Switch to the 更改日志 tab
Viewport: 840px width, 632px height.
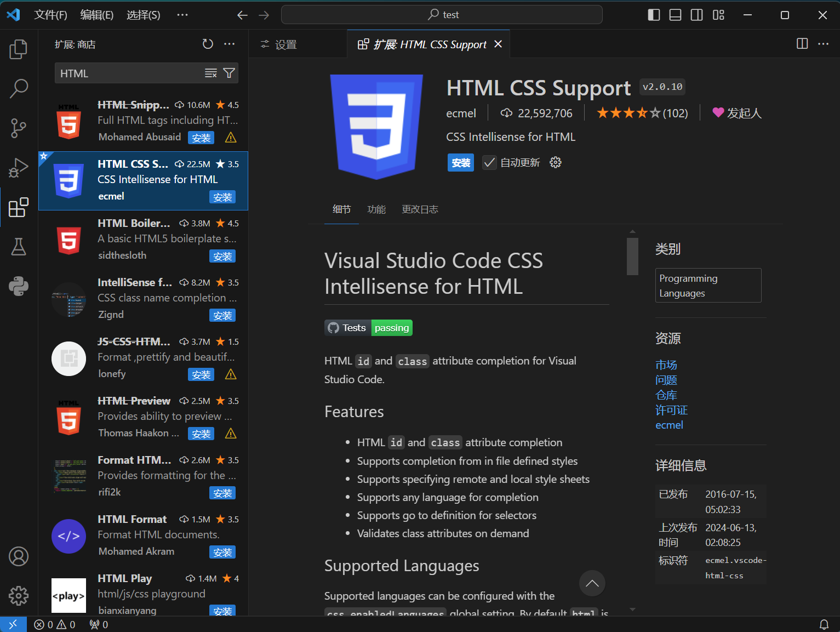(420, 209)
